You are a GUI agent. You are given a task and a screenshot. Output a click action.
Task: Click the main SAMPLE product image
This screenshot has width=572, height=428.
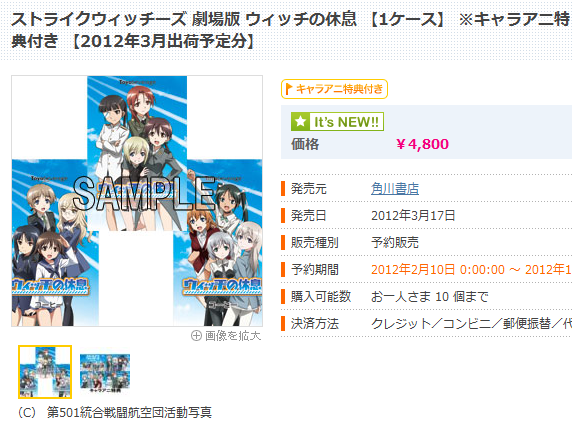(x=137, y=201)
